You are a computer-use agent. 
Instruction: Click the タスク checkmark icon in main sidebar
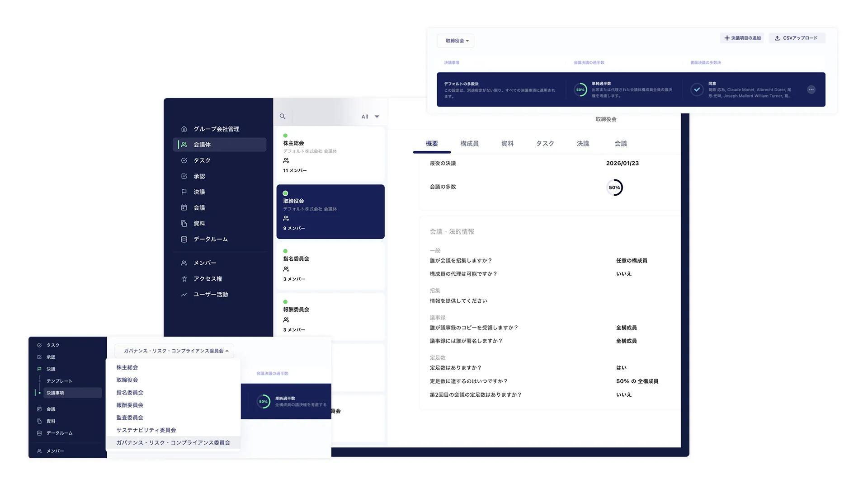pyautogui.click(x=184, y=160)
